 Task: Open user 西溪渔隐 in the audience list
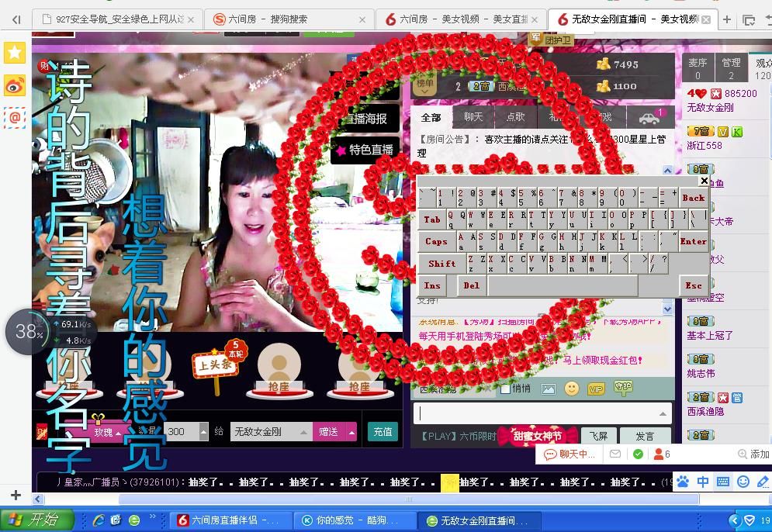(705, 411)
